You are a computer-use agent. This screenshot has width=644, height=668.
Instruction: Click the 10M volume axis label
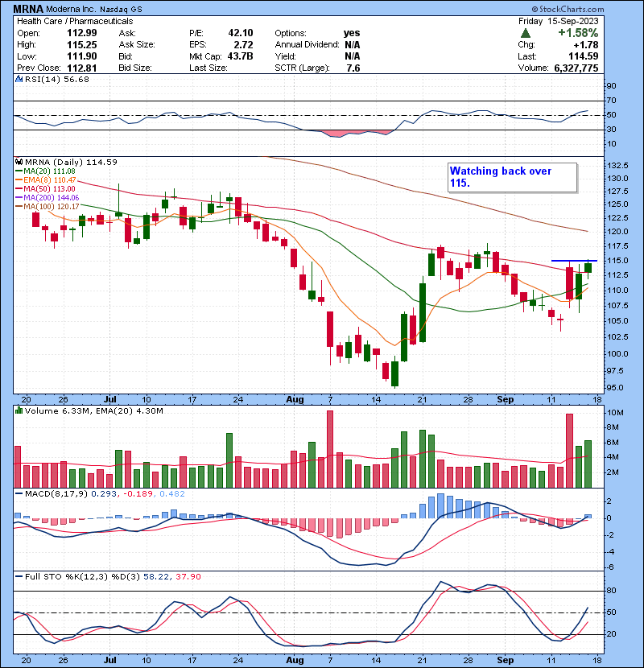point(615,412)
